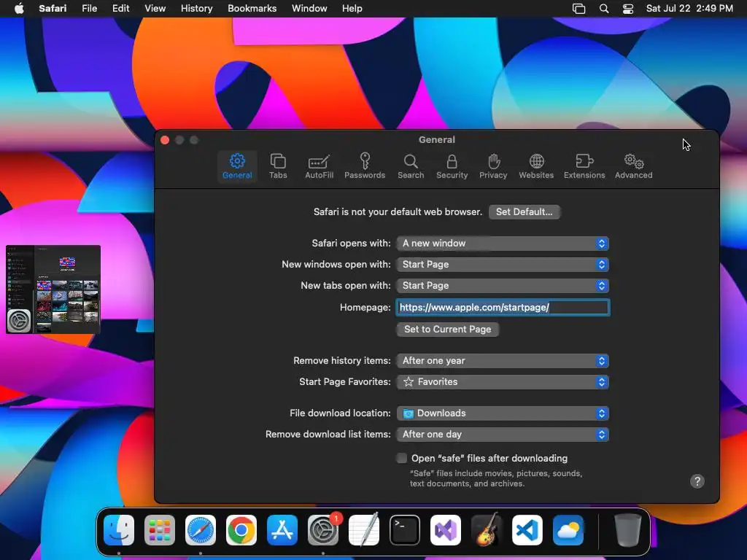Expand the New tabs open with dropdown

(x=503, y=286)
